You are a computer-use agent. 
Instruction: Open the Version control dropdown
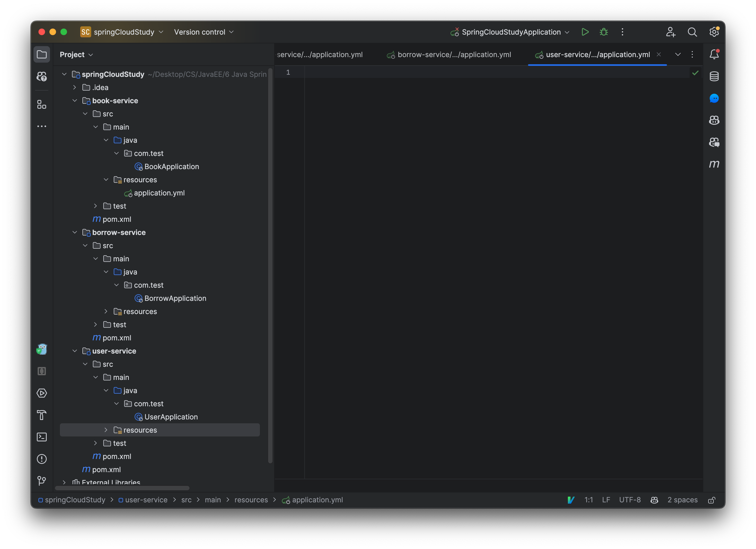coord(204,32)
